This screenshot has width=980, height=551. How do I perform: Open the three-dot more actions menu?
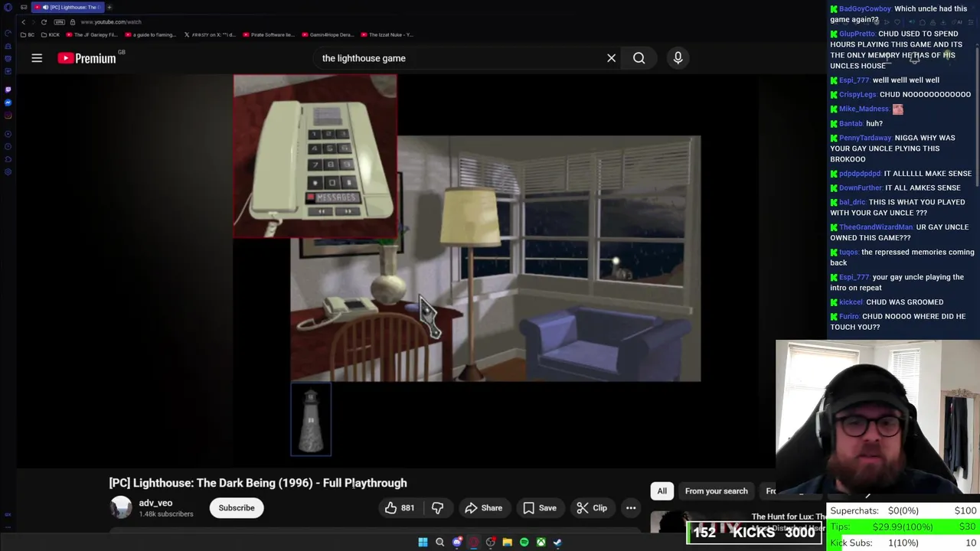coord(631,508)
